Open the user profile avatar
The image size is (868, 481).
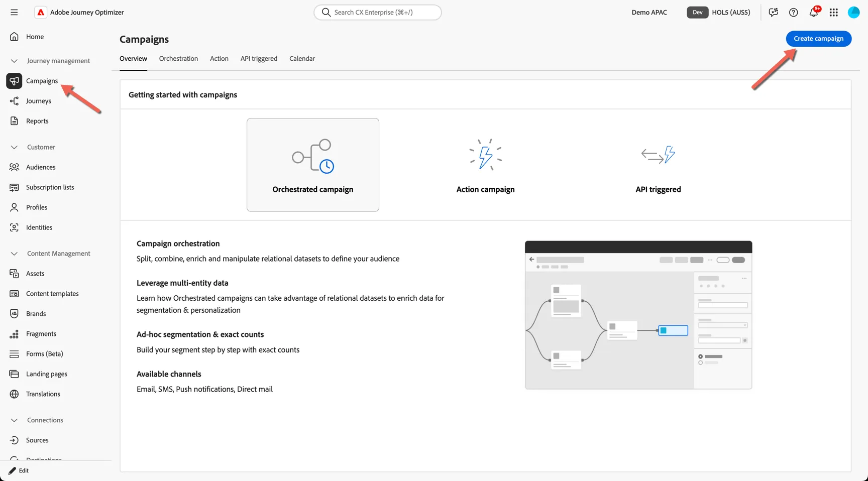pyautogui.click(x=854, y=12)
